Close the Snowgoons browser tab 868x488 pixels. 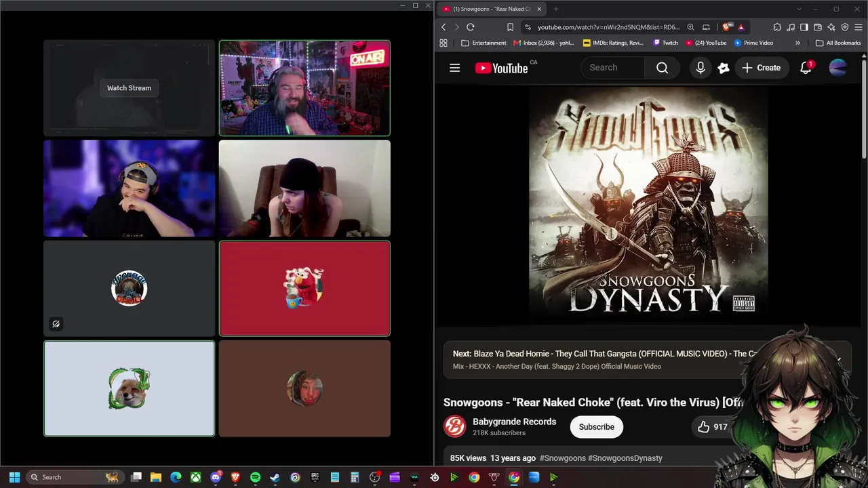click(x=540, y=9)
